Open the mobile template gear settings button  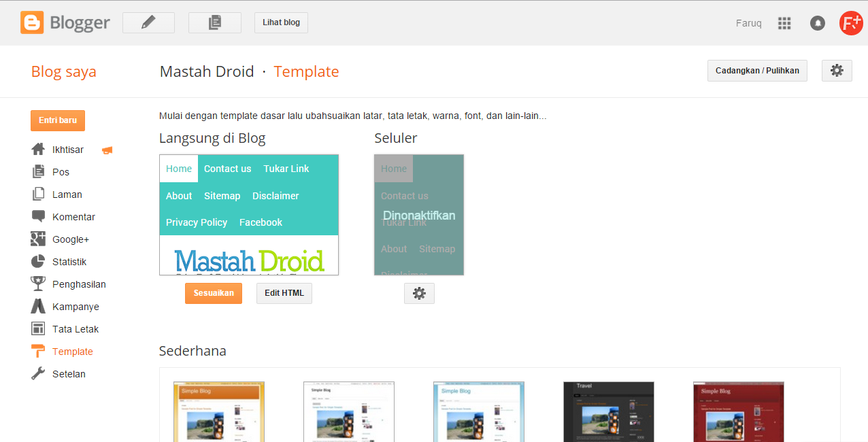[x=419, y=293]
